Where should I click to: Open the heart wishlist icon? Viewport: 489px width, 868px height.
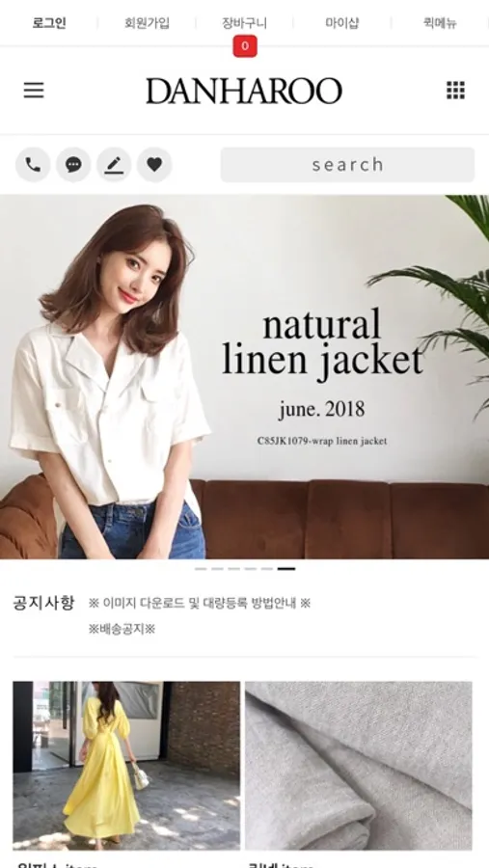click(x=154, y=164)
